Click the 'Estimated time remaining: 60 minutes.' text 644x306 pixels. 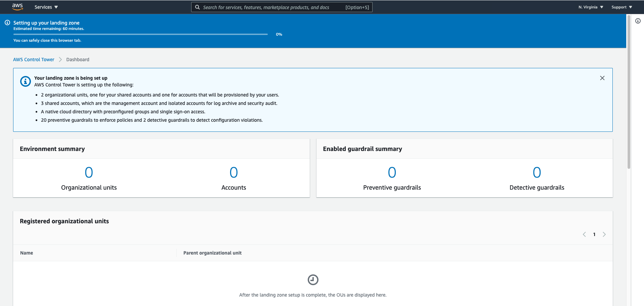[x=49, y=29]
